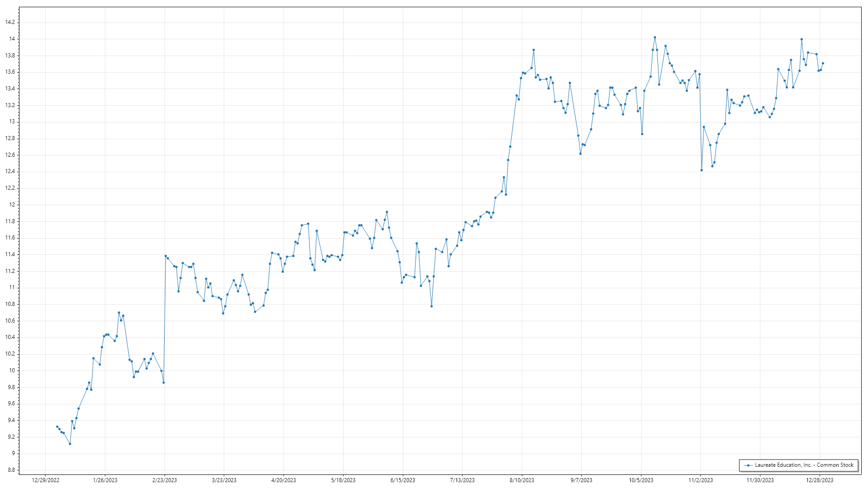Select the 11/2/2023 x-axis label
The image size is (868, 488).
click(700, 480)
